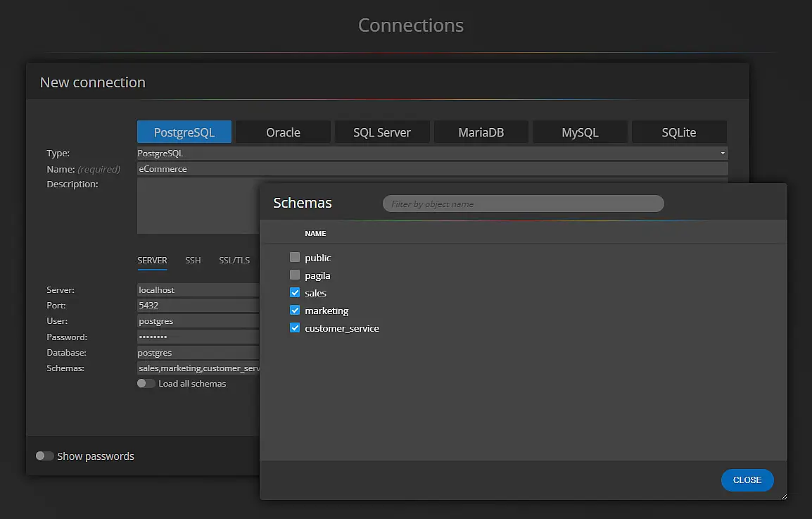The width and height of the screenshot is (812, 519).
Task: Click the Database field with postgres
Action: click(198, 353)
